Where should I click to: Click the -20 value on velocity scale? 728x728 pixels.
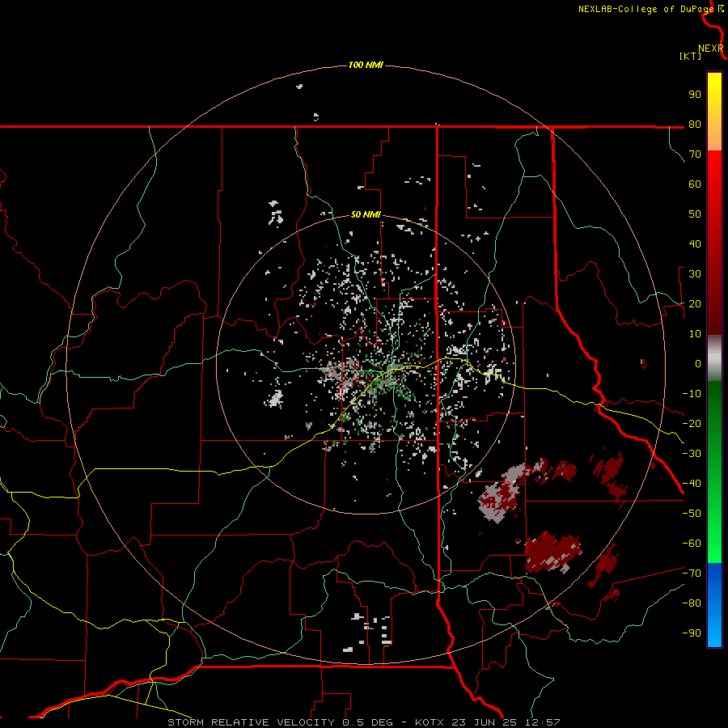(692, 424)
